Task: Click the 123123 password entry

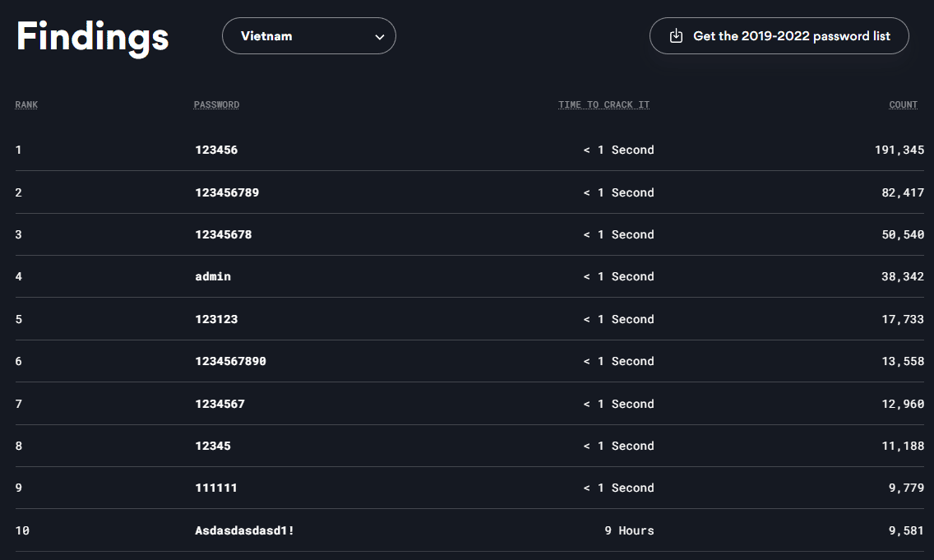Action: click(x=216, y=319)
